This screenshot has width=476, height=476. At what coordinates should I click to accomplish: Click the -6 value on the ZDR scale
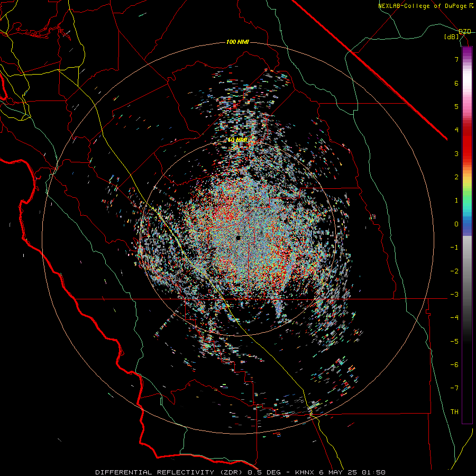(454, 365)
